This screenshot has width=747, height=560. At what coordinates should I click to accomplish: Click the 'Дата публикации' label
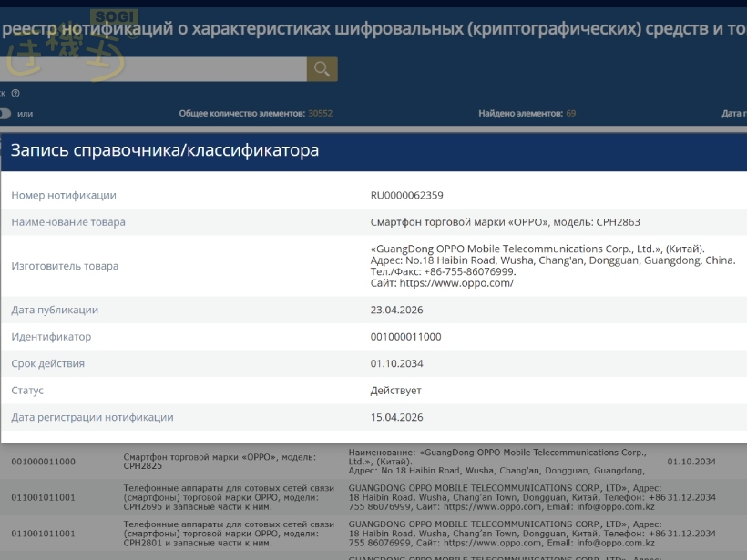pos(55,310)
